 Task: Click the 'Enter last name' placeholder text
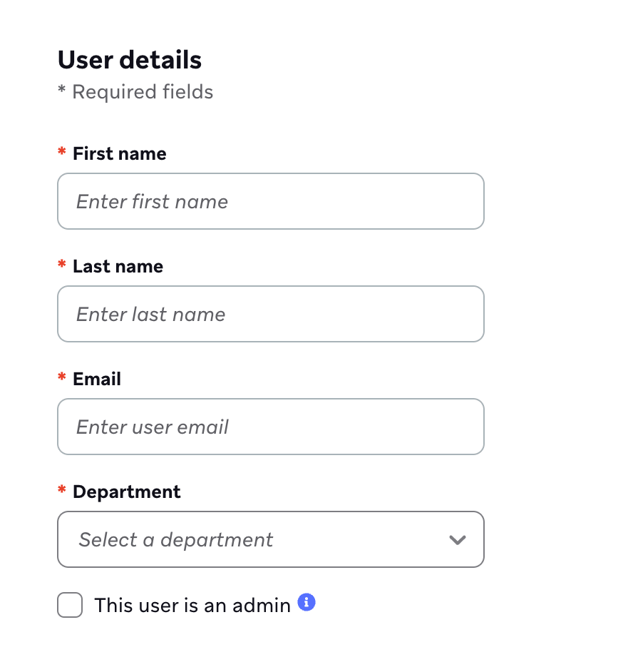click(151, 314)
